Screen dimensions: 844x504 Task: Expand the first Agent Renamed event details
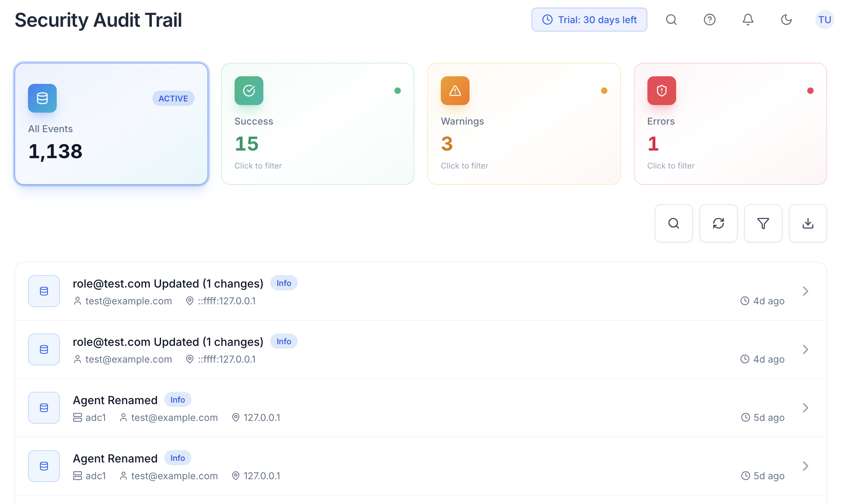pos(805,408)
